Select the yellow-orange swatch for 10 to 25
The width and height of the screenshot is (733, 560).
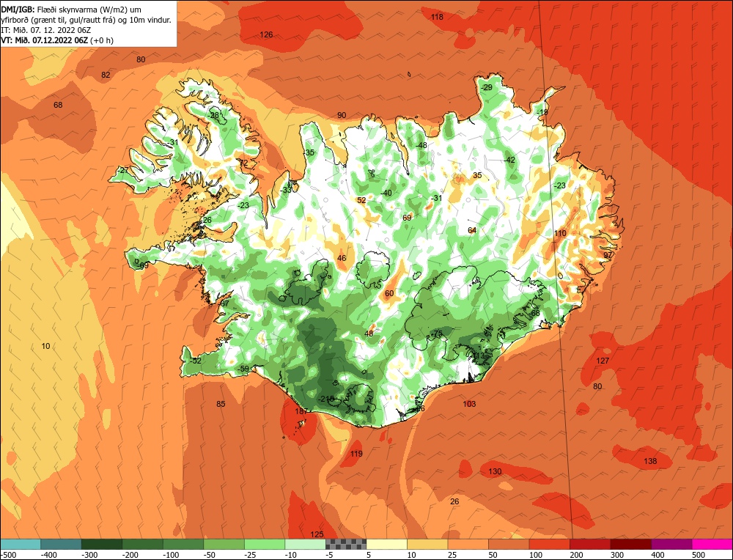427,544
